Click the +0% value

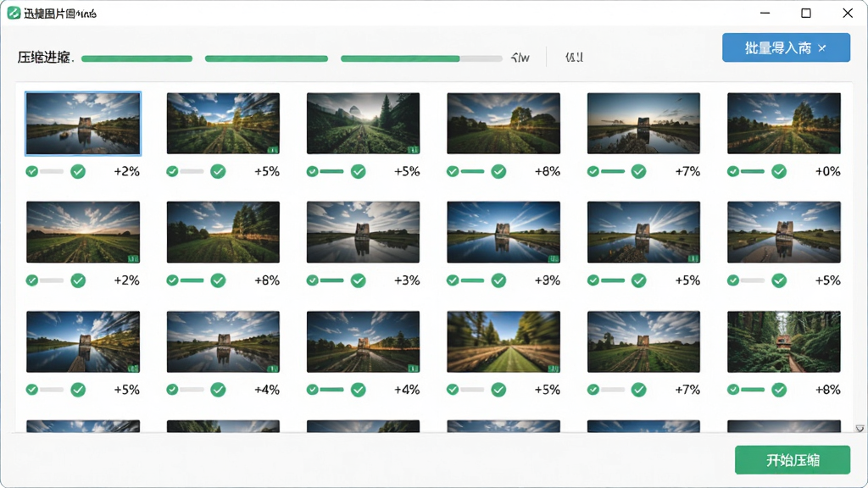click(x=827, y=171)
